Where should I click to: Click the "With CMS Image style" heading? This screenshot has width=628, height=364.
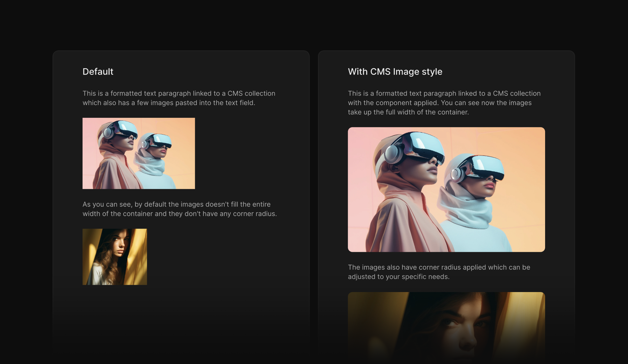[395, 71]
